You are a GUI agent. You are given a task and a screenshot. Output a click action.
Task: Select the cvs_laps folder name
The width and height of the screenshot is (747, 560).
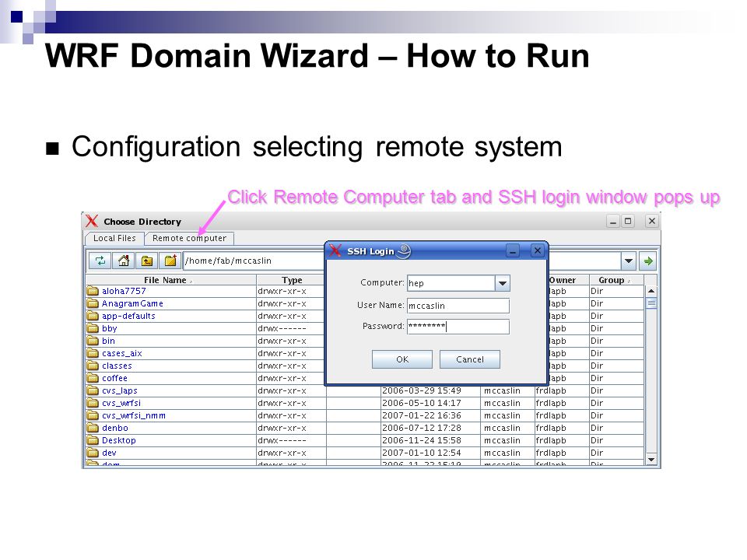(x=120, y=390)
